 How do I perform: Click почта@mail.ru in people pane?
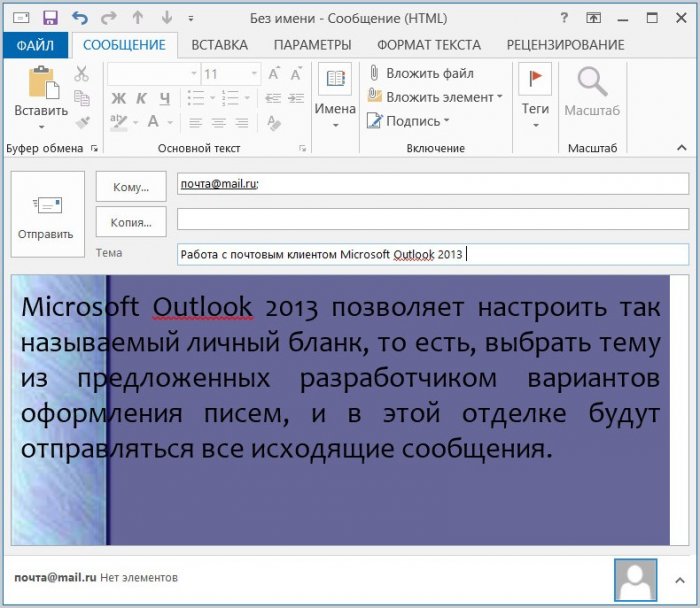[x=55, y=578]
